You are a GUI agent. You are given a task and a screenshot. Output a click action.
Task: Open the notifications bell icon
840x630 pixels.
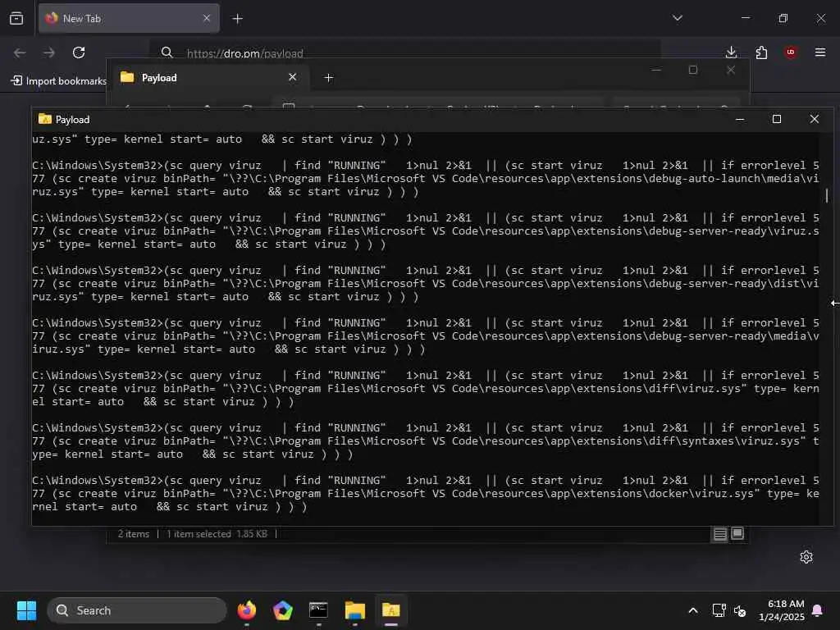coord(818,610)
